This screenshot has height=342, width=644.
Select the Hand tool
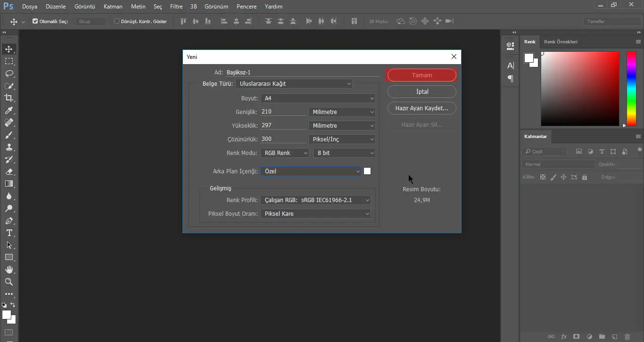9,269
